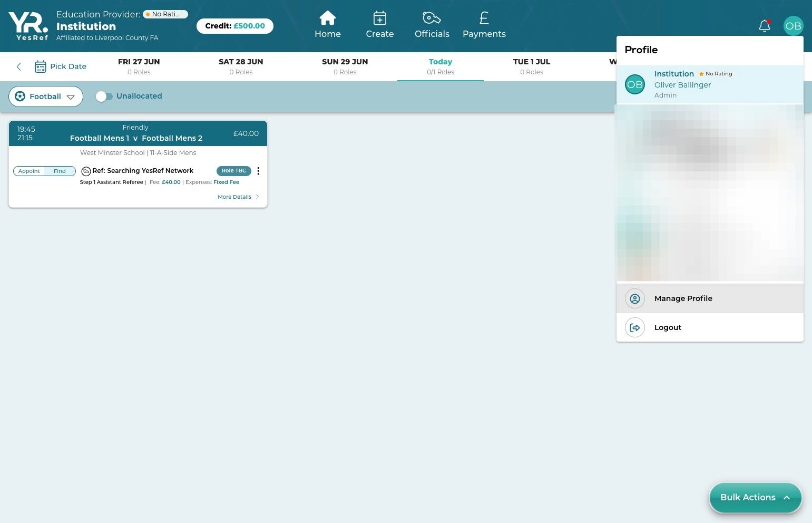Image resolution: width=812 pixels, height=523 pixels.
Task: Click No Rating badge in header
Action: click(165, 14)
